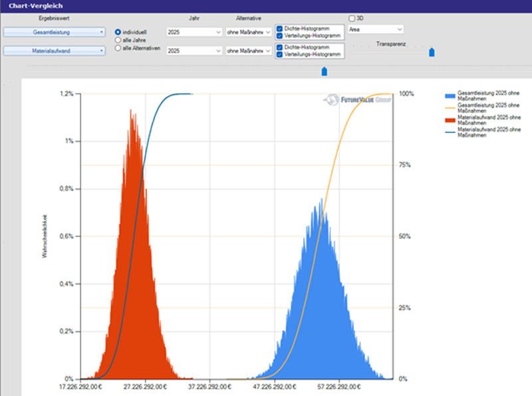
Task: Click the '47.226.292,00 €' x-axis label
Action: click(275, 387)
